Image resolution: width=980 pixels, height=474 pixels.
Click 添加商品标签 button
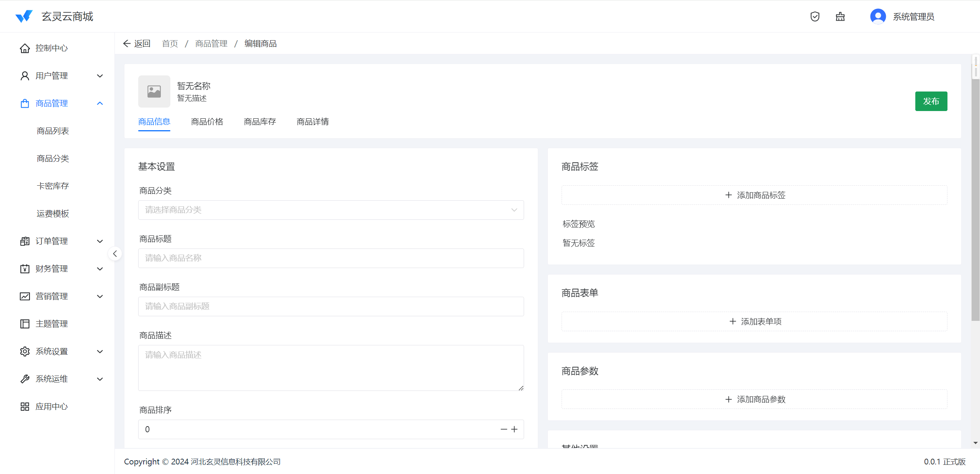(x=754, y=195)
